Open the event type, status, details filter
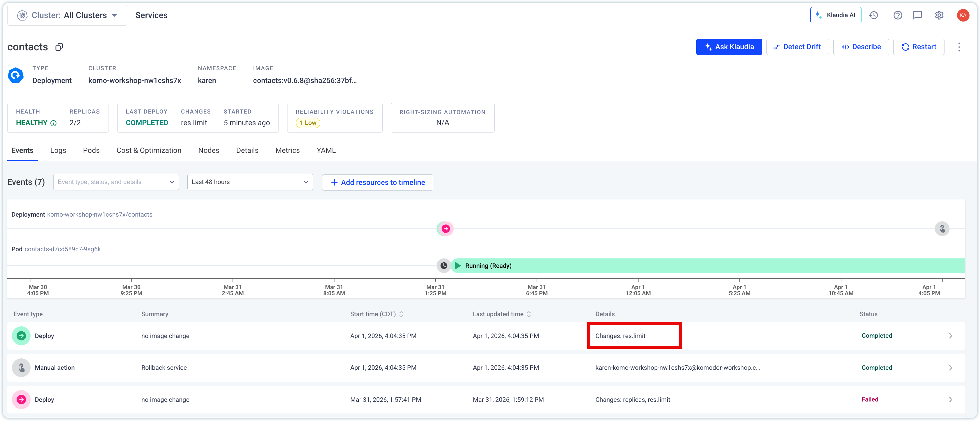 coord(116,182)
